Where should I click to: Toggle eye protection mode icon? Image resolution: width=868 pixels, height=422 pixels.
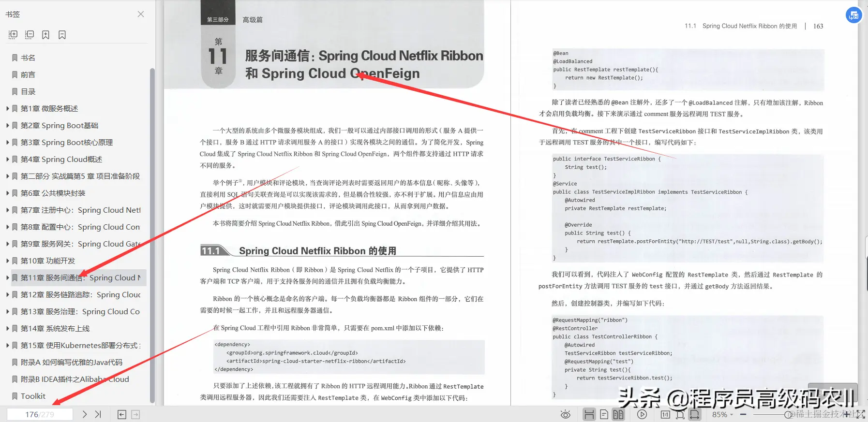[565, 414]
